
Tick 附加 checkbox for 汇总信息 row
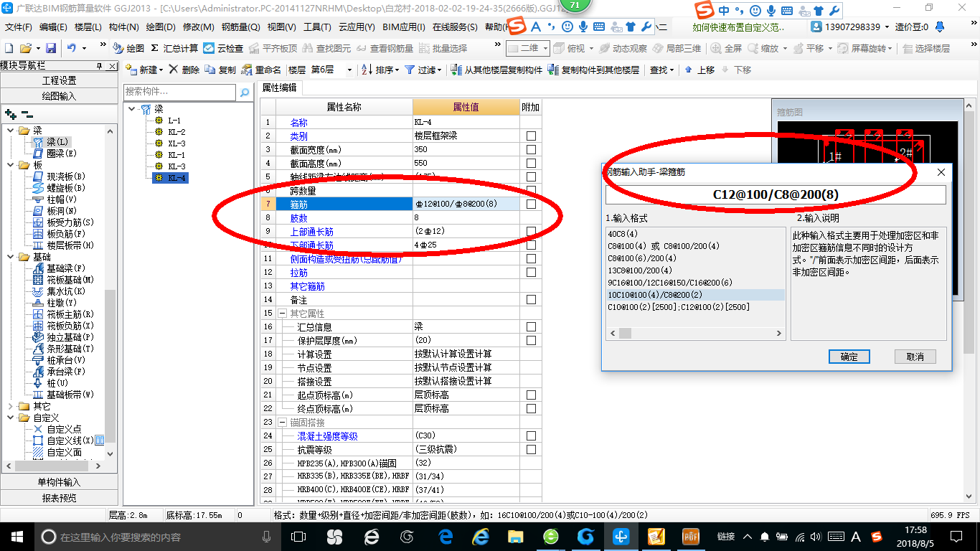tap(531, 327)
